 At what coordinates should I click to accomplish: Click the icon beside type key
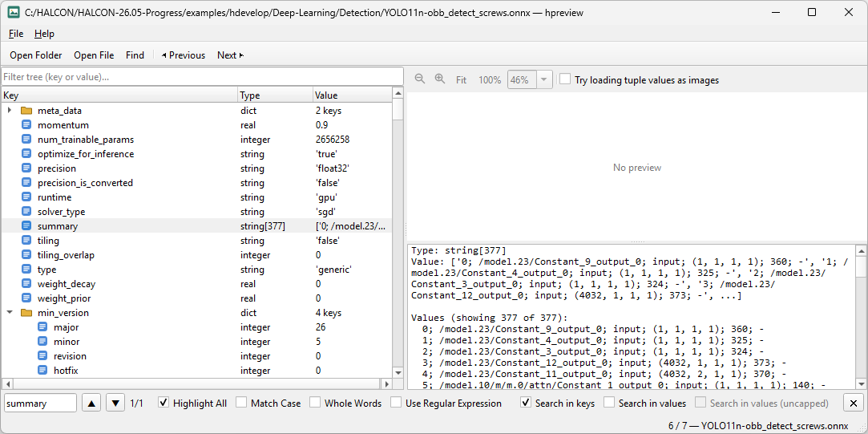tap(26, 270)
